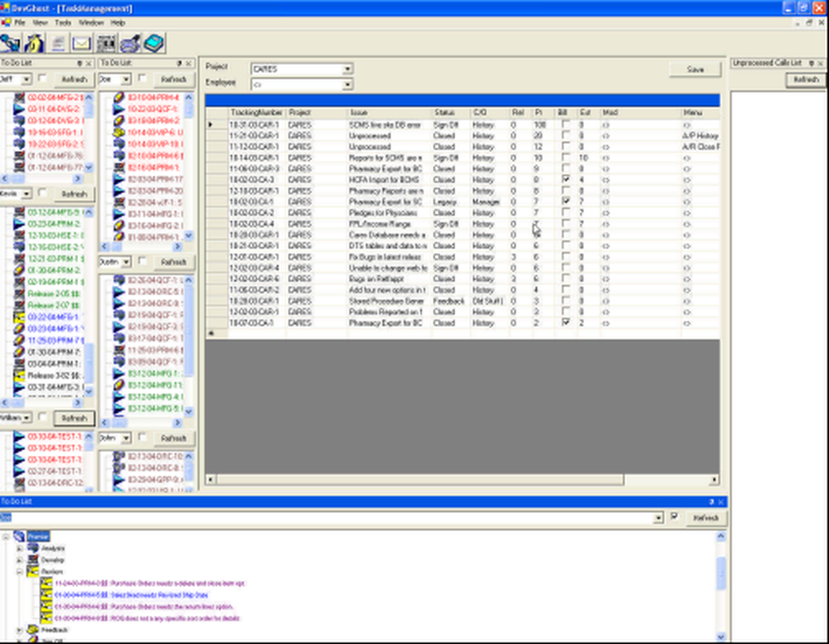Open the Project dropdown showing CARES

[348, 69]
